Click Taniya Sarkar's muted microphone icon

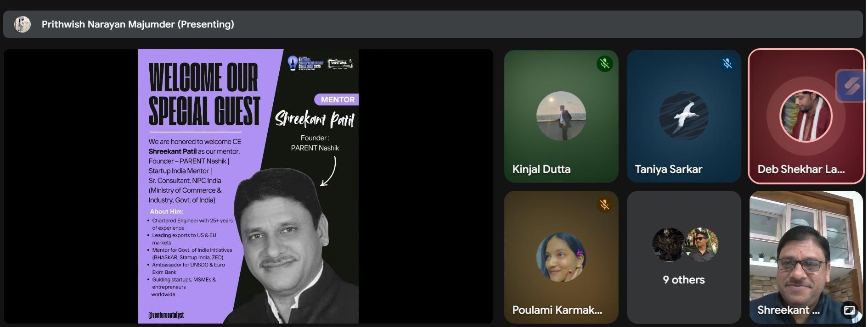pyautogui.click(x=727, y=63)
